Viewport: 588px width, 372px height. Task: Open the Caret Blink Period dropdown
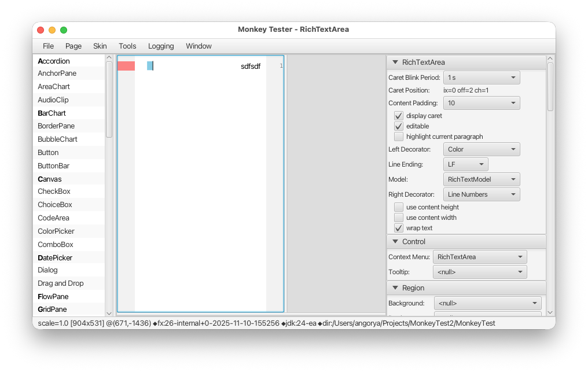[481, 78]
